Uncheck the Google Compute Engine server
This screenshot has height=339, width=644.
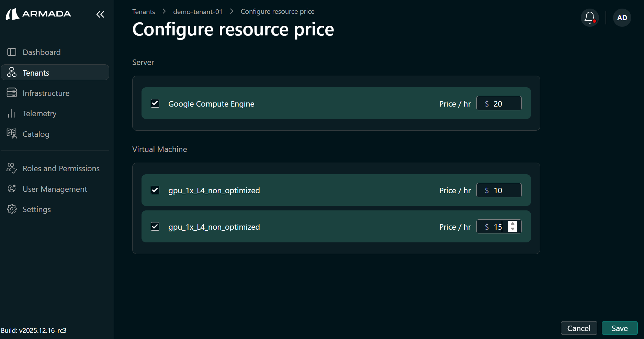155,103
